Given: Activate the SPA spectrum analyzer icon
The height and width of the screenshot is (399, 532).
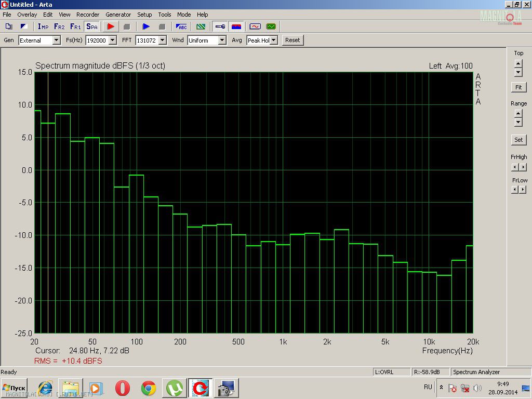Looking at the screenshot, I should coord(91,26).
